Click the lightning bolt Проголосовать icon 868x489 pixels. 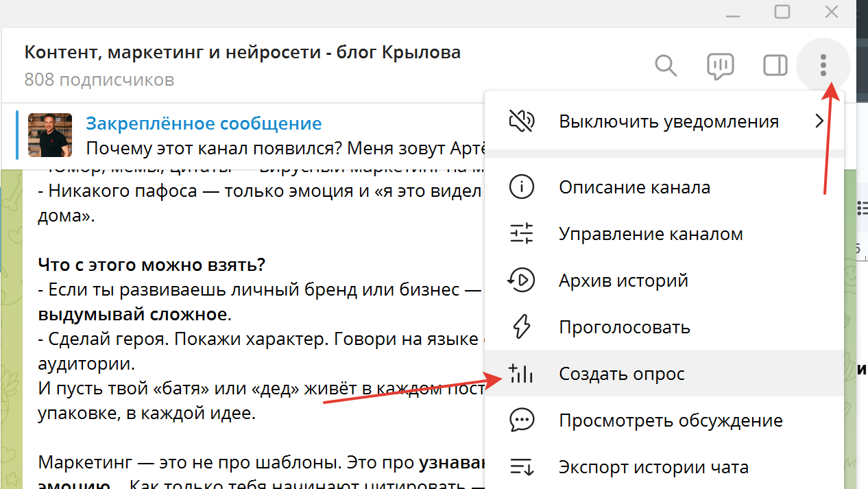pos(522,327)
